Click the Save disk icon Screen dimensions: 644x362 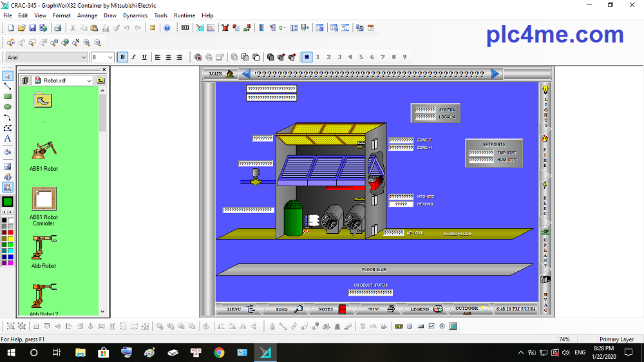32,28
